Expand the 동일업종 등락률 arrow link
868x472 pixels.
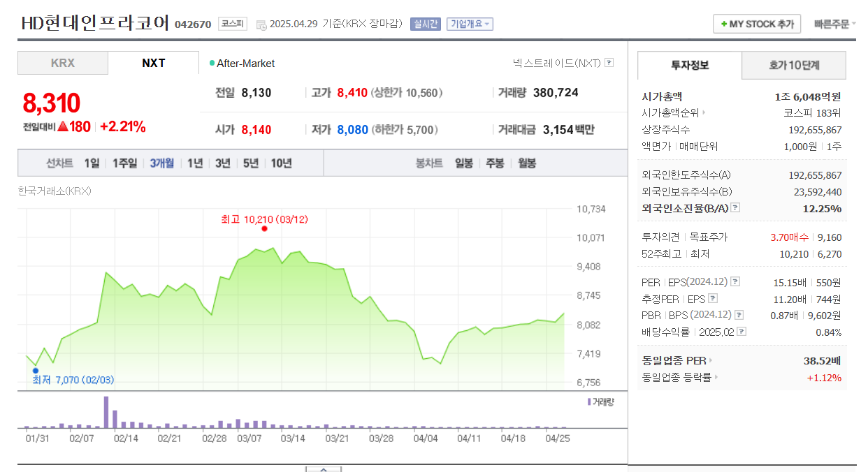(716, 378)
